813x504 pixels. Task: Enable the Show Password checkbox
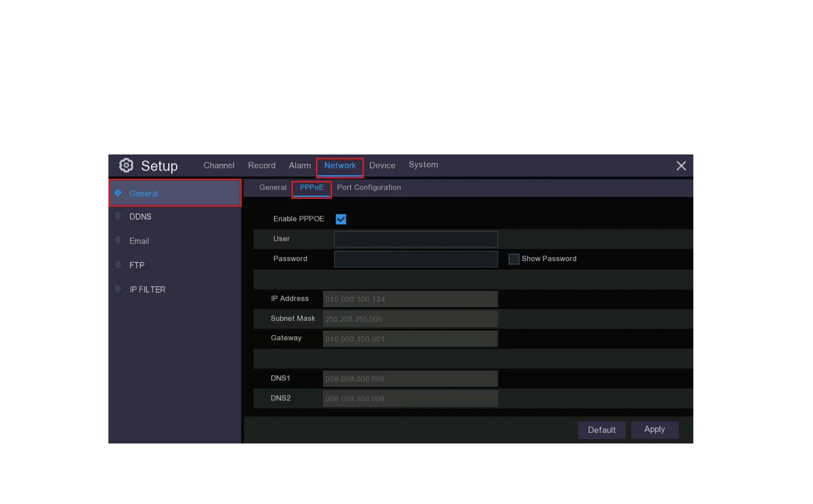(x=514, y=259)
